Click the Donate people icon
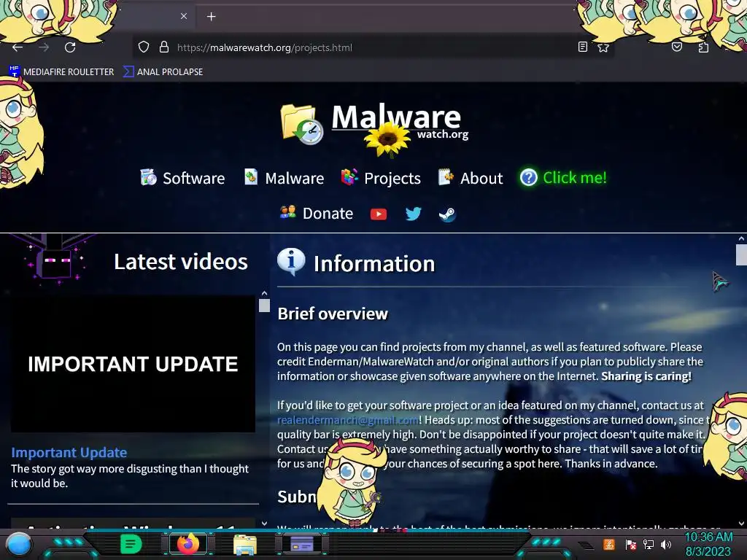 click(287, 212)
